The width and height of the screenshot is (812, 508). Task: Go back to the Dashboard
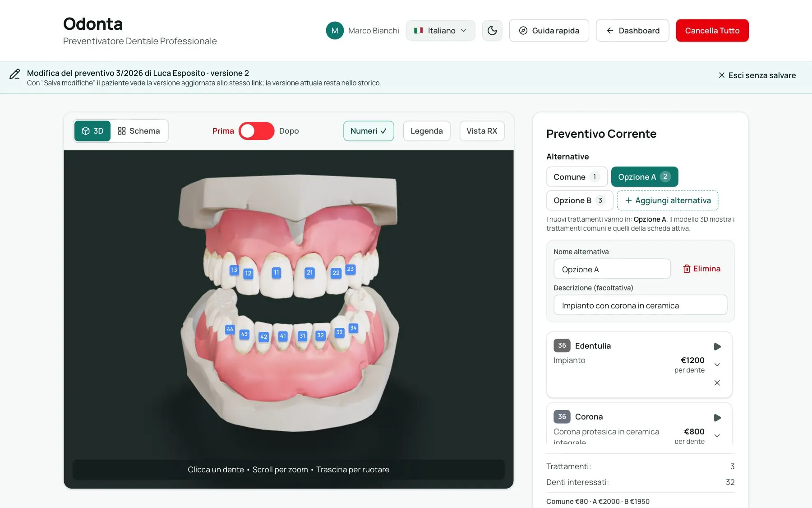pos(632,31)
